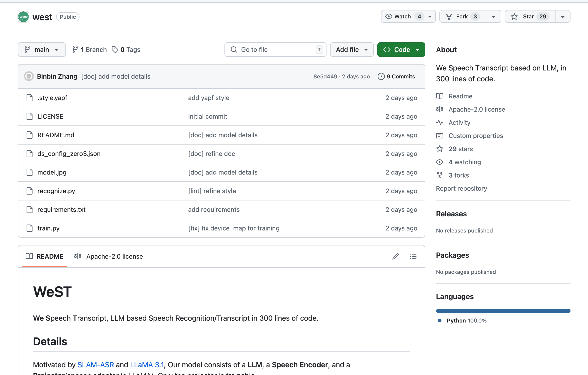The height and width of the screenshot is (375, 588).
Task: Open the '[lint] refine style' commit message
Action: (x=212, y=191)
